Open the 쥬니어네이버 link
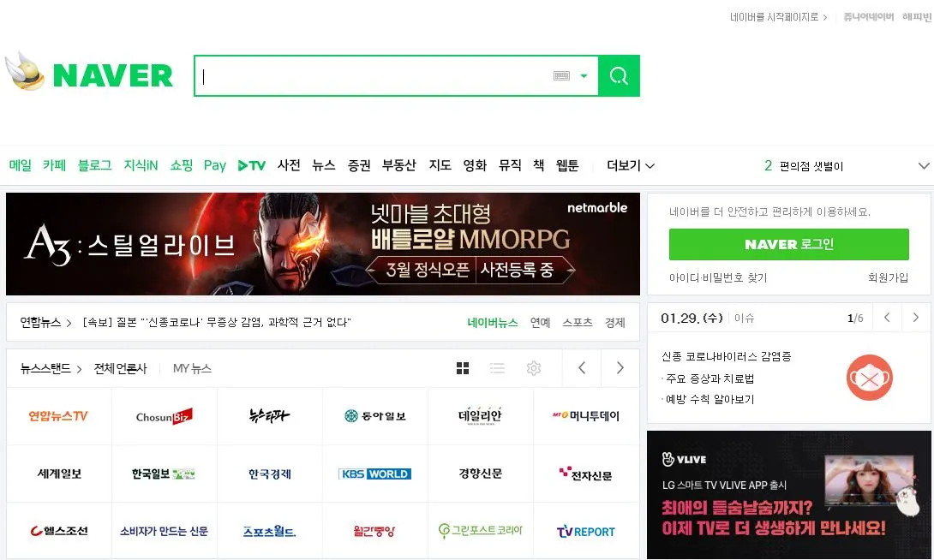The width and height of the screenshot is (934, 560). (869, 17)
